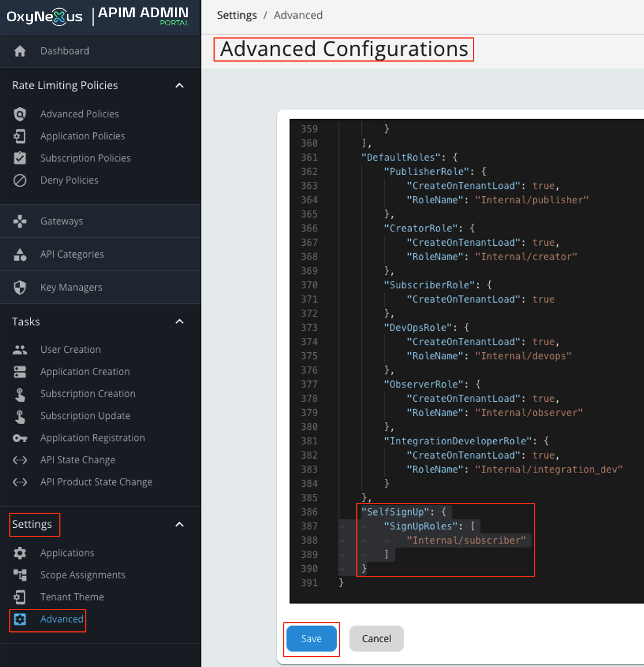This screenshot has height=667, width=644.
Task: Click the Subscription Policies clipboard icon
Action: click(20, 158)
